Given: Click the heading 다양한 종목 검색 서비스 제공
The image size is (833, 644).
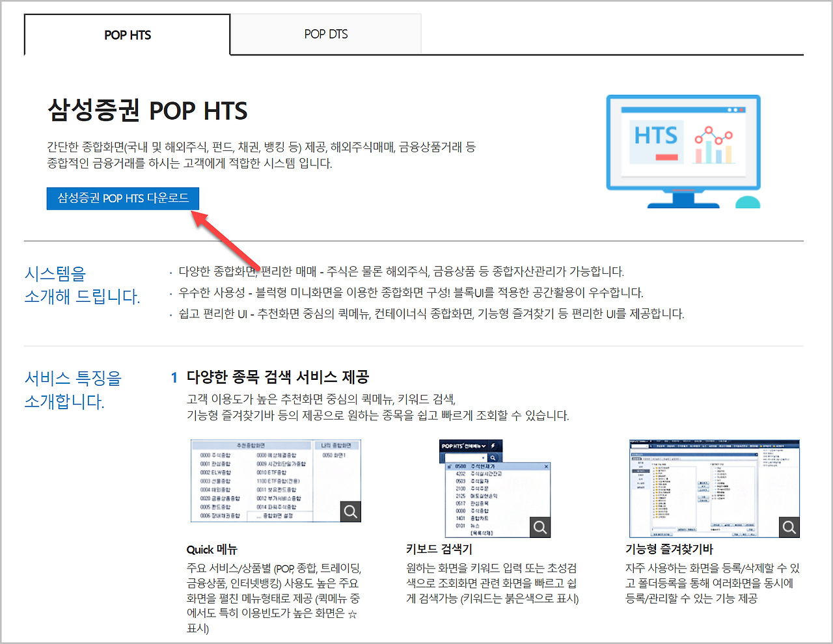Looking at the screenshot, I should 278,377.
